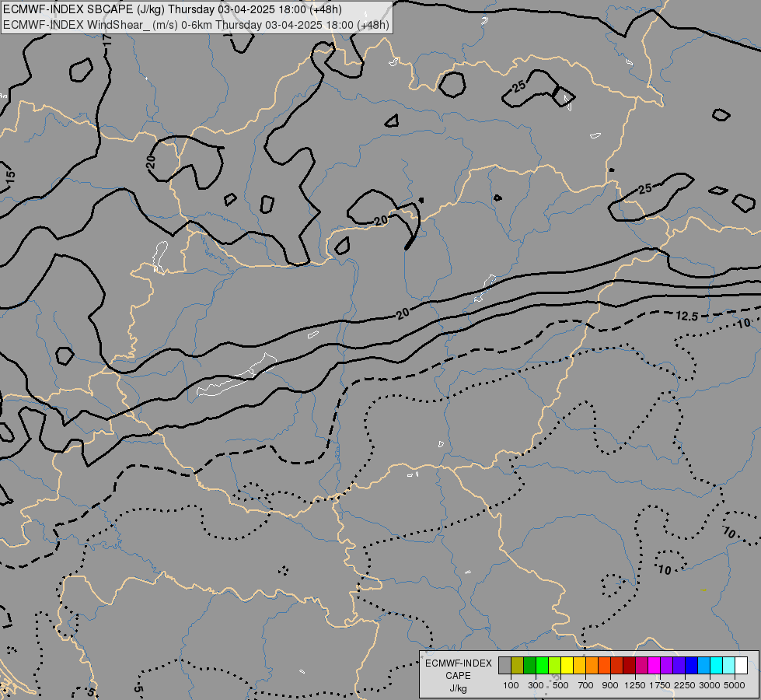Click the 1250 legend tick label
Viewport: 761px width, 700px height.
tap(635, 685)
